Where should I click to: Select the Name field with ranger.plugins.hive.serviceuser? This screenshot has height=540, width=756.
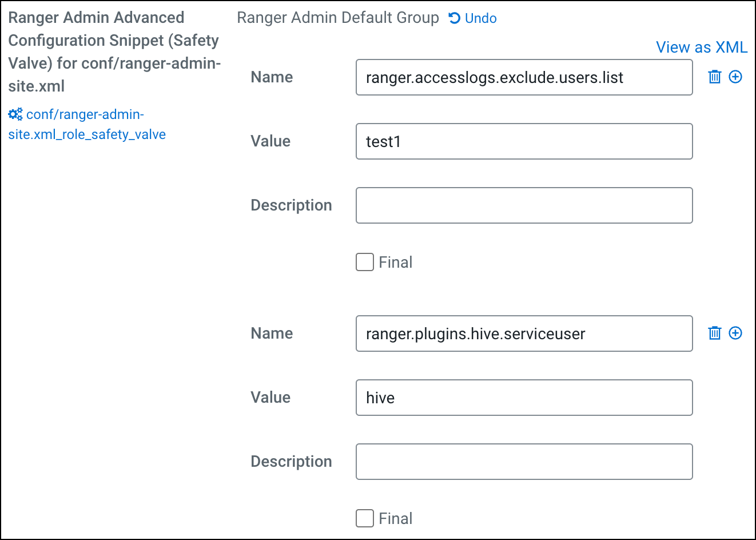[524, 333]
